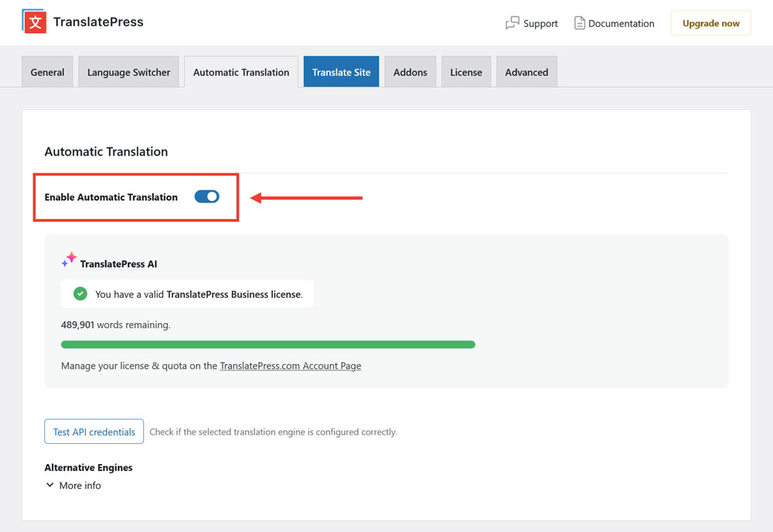Click the TranslatePress logo icon

click(x=32, y=22)
